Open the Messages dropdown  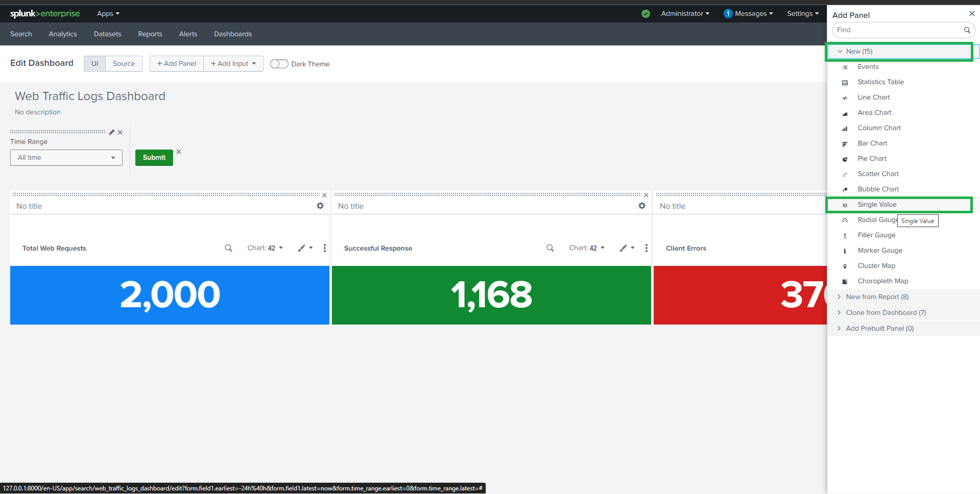click(x=749, y=14)
